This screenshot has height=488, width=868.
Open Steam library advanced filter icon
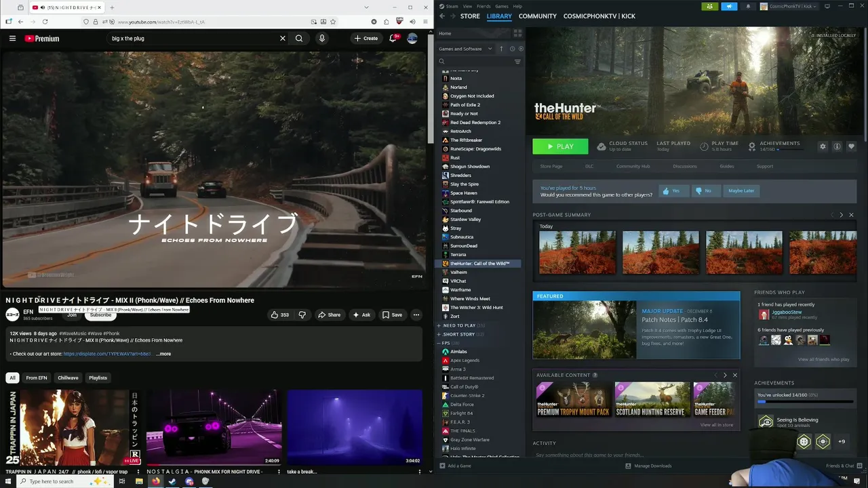pyautogui.click(x=517, y=62)
